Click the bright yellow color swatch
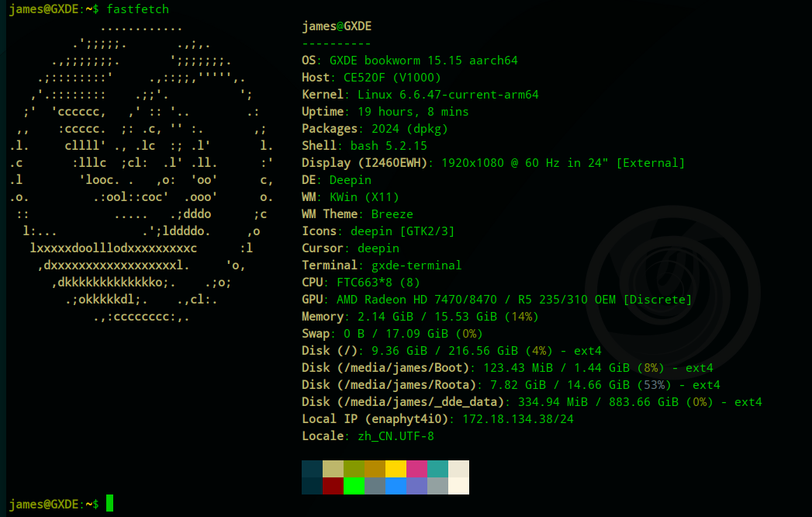 [x=396, y=469]
